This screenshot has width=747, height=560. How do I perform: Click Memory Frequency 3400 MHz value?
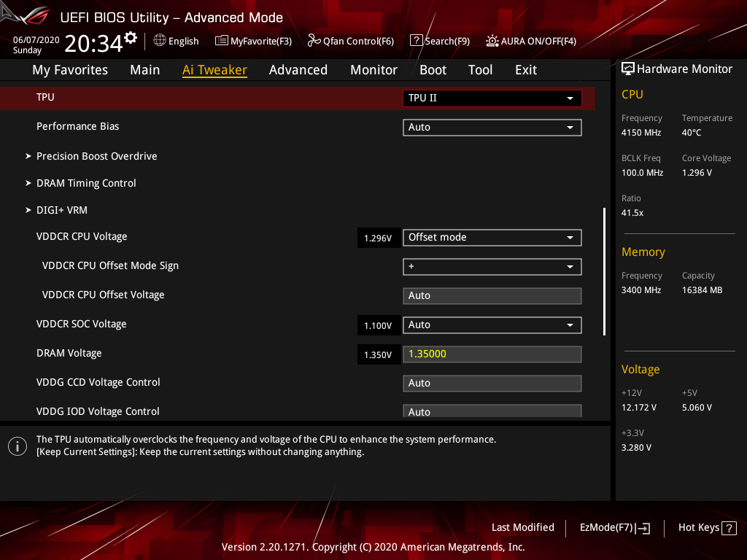pos(640,290)
